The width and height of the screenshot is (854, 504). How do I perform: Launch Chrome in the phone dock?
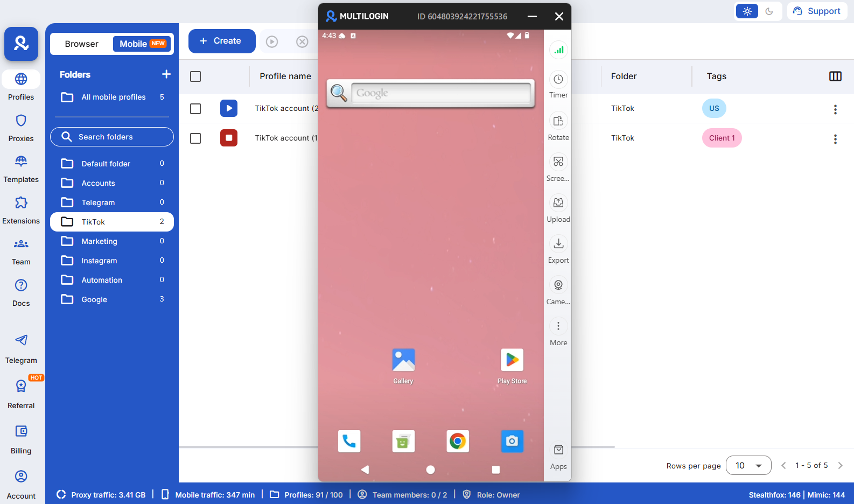pyautogui.click(x=458, y=441)
